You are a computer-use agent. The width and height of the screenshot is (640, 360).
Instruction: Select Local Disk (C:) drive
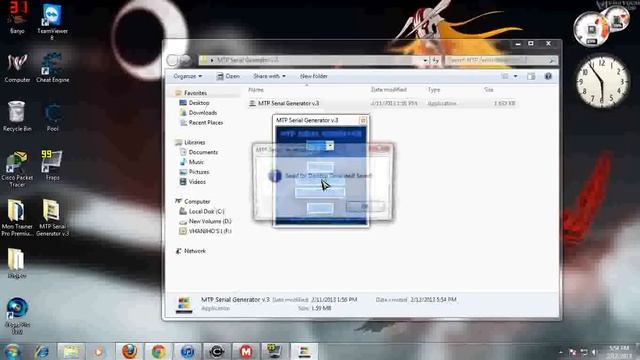coord(207,211)
